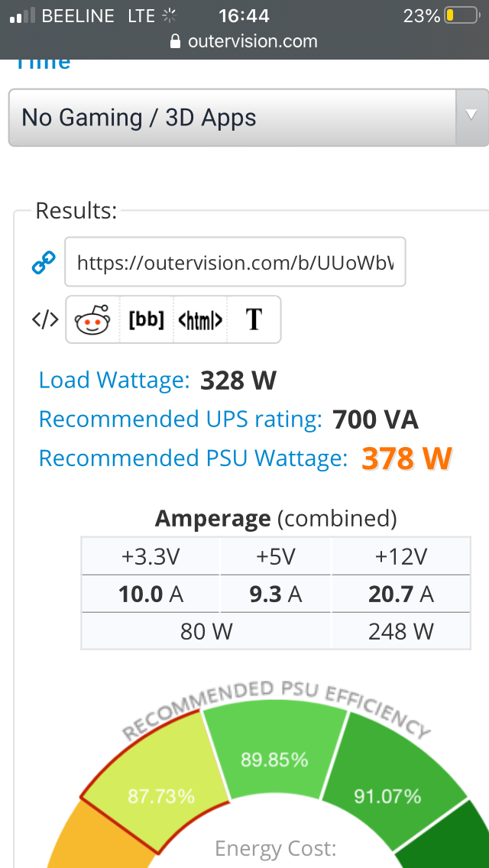Tap the 378 W recommended wattage value

click(x=407, y=458)
